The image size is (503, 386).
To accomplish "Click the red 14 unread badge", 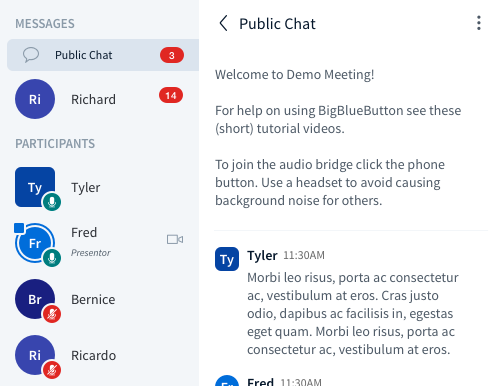I will coord(171,95).
